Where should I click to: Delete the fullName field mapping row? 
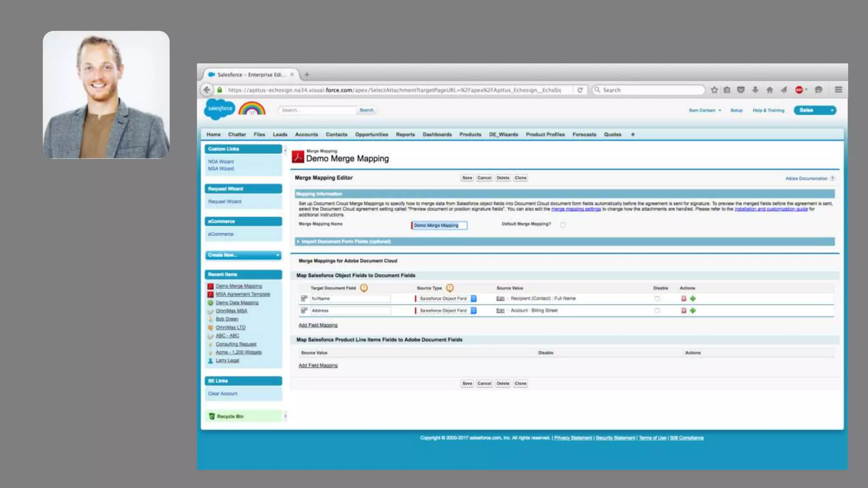point(684,299)
